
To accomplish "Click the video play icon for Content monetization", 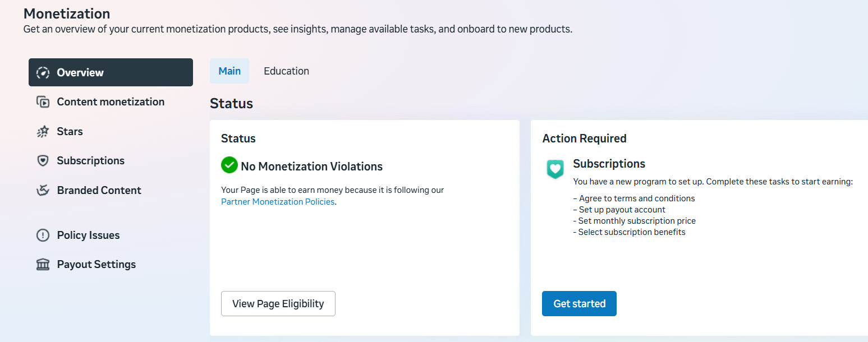I will 43,102.
